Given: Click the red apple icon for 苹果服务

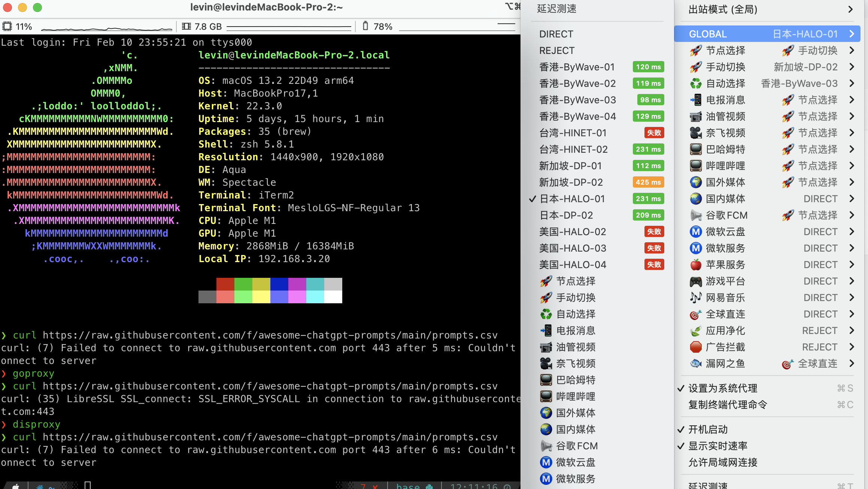Looking at the screenshot, I should click(695, 265).
